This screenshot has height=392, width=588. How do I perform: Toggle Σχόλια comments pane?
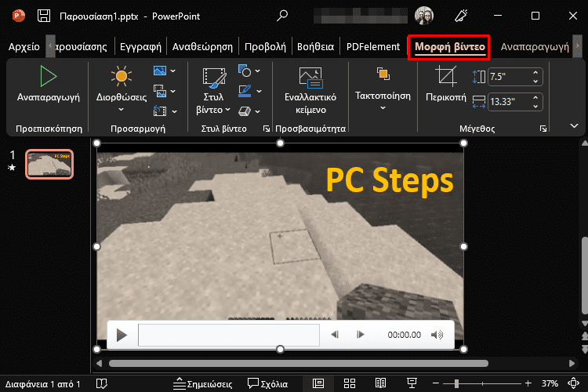(268, 383)
